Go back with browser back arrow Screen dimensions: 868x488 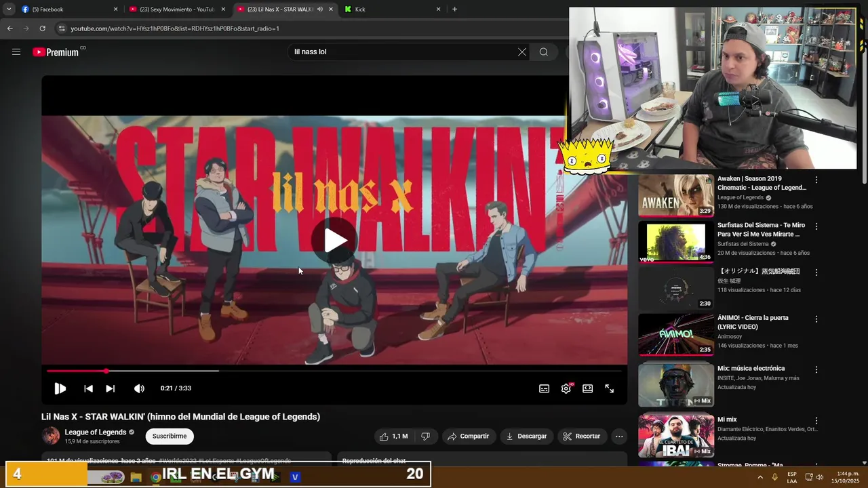point(9,28)
